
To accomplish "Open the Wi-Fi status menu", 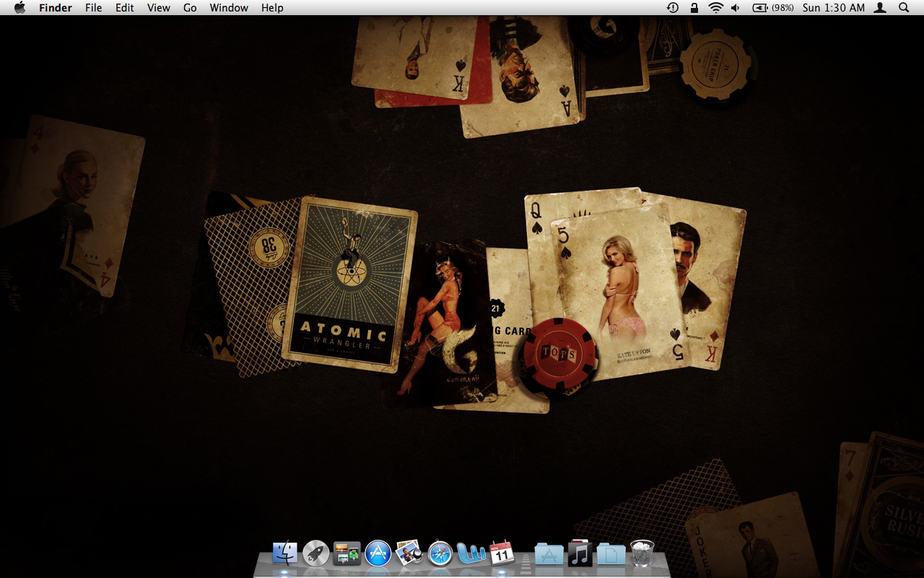I will pyautogui.click(x=715, y=8).
